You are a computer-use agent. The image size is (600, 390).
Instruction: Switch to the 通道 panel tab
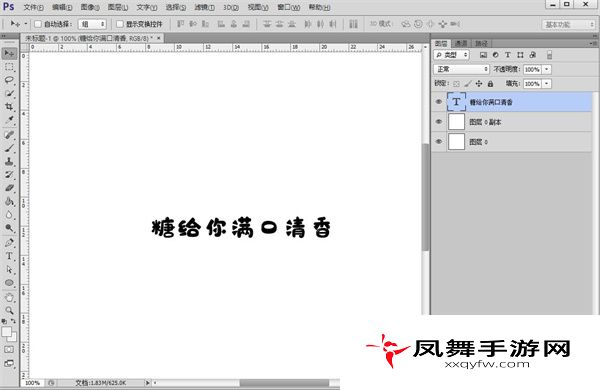click(461, 44)
